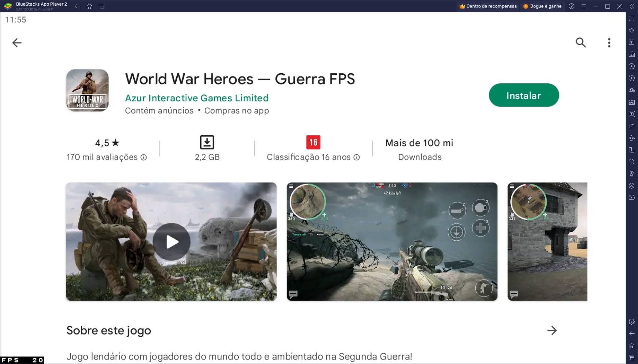
Task: Open the two-rectangle sidebar icon below the airplane
Action: click(x=632, y=150)
